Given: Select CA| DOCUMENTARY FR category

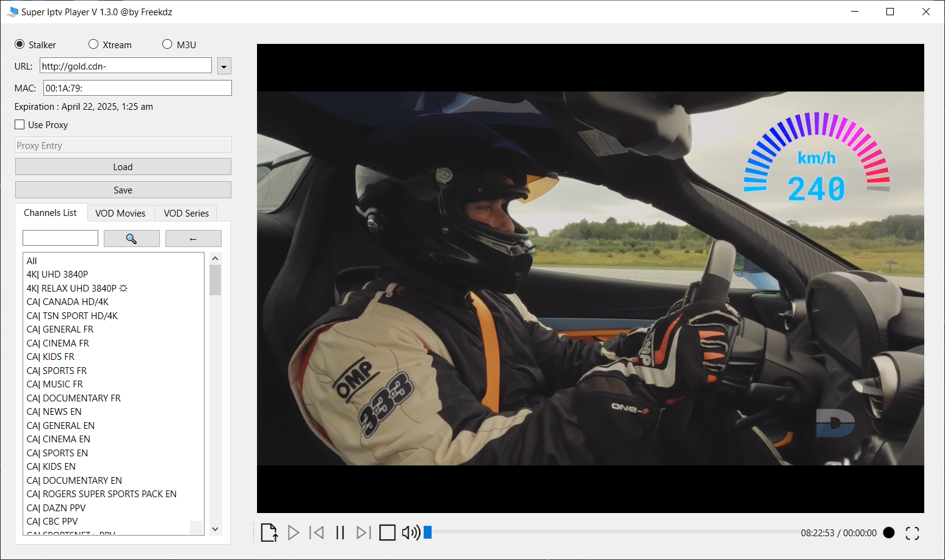Looking at the screenshot, I should coord(113,398).
